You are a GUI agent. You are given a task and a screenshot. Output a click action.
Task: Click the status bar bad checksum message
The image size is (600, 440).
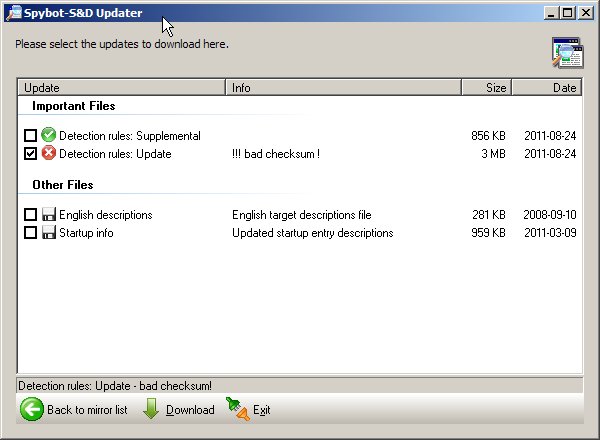click(115, 386)
